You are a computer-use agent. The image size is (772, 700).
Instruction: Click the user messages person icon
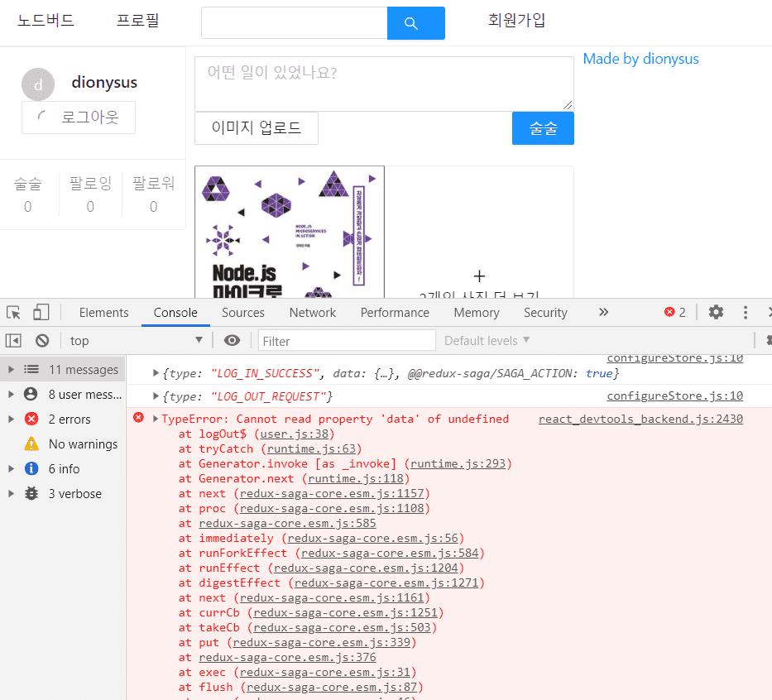(x=31, y=394)
